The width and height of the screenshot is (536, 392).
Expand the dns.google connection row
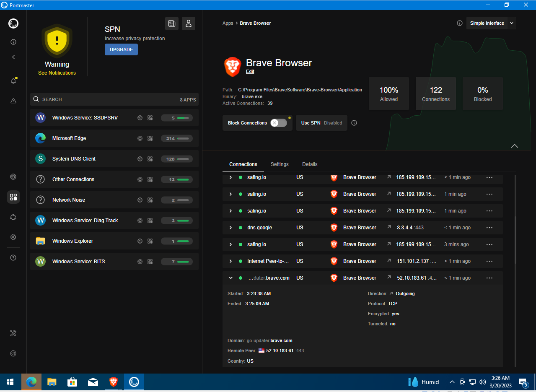coord(230,228)
